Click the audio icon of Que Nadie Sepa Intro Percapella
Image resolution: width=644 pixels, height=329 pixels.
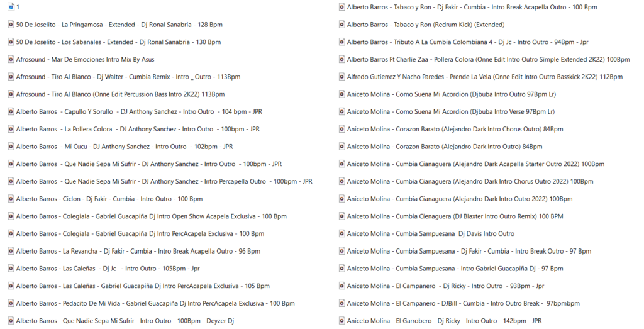pos(11,182)
